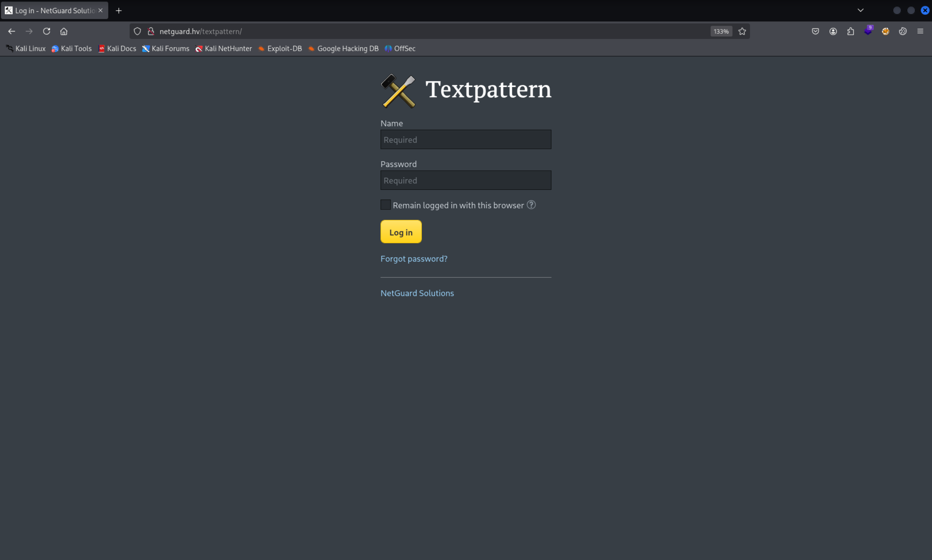Screen dimensions: 932x560
Task: Expand the list all tabs chevron
Action: 861,10
